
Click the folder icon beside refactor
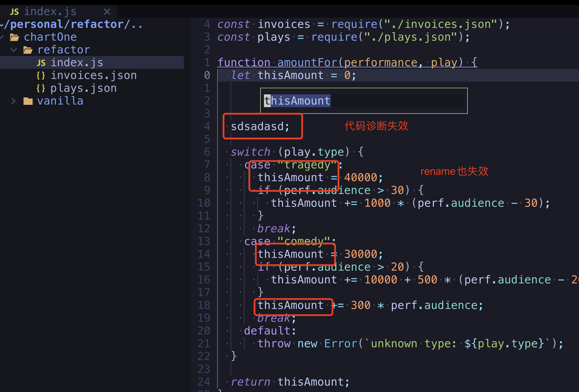coord(28,49)
